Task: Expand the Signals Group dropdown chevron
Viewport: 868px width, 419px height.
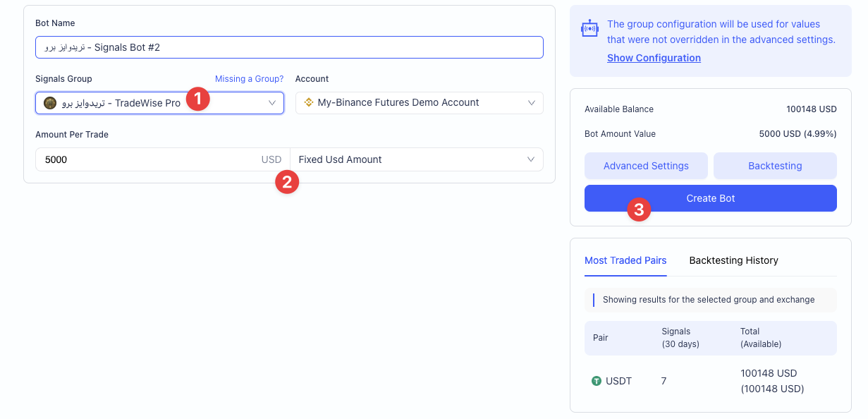Action: pyautogui.click(x=272, y=103)
